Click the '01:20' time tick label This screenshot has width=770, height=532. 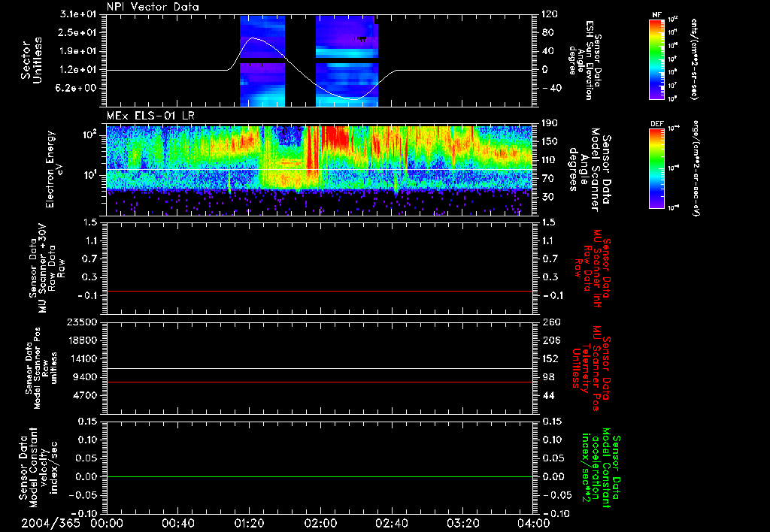coord(249,523)
